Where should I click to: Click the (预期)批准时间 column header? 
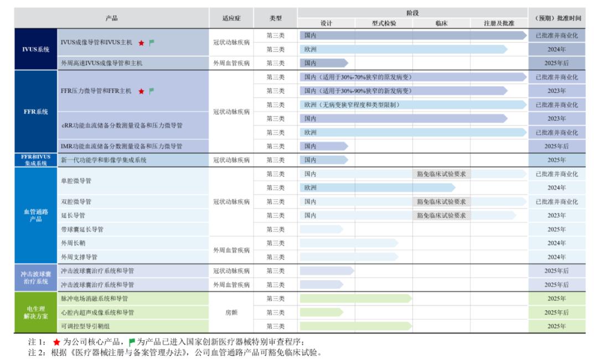pos(556,18)
